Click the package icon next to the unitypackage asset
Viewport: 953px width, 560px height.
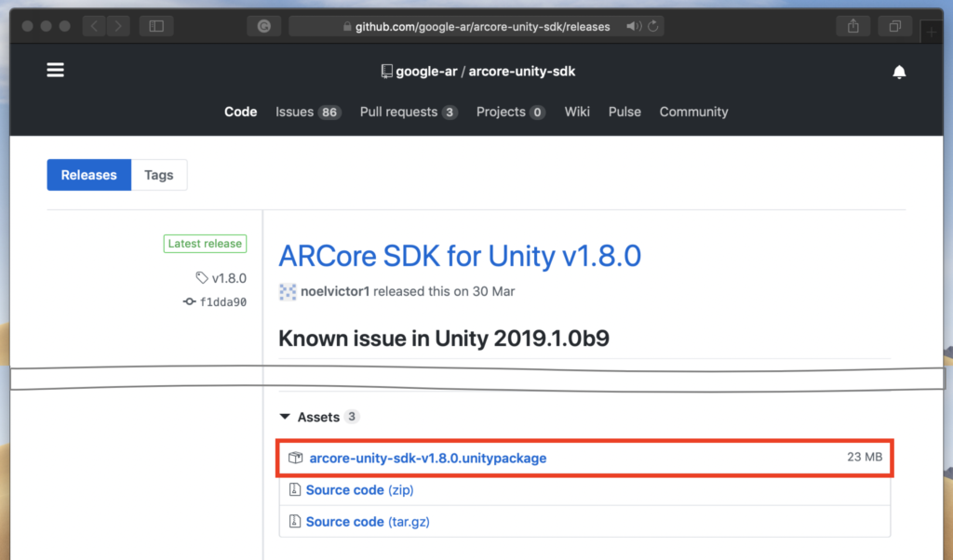click(x=295, y=457)
